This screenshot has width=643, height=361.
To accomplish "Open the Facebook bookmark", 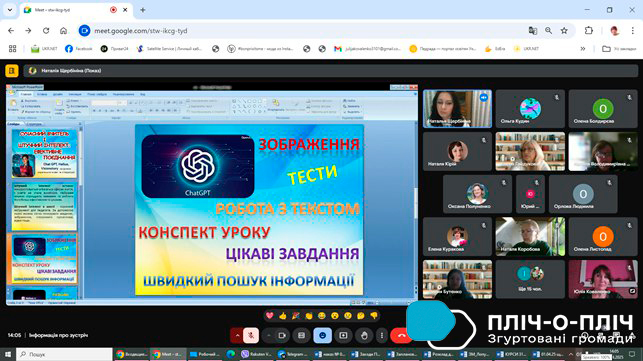I will (79, 49).
